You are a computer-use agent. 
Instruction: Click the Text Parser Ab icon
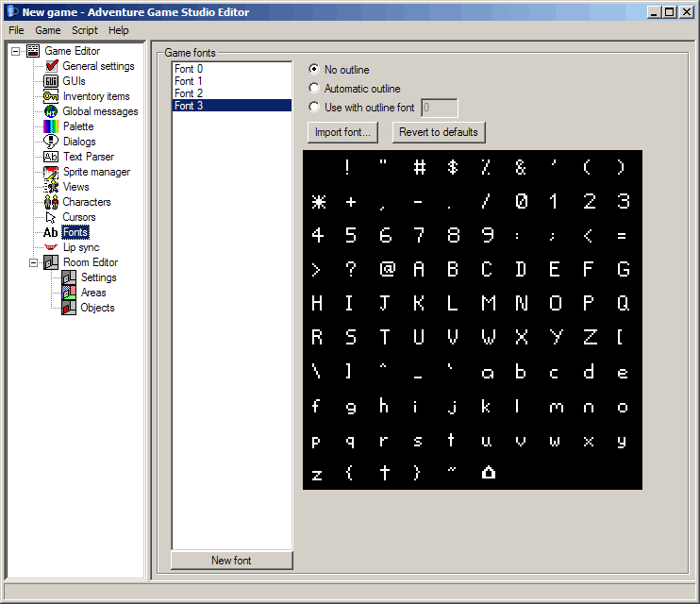(x=51, y=157)
